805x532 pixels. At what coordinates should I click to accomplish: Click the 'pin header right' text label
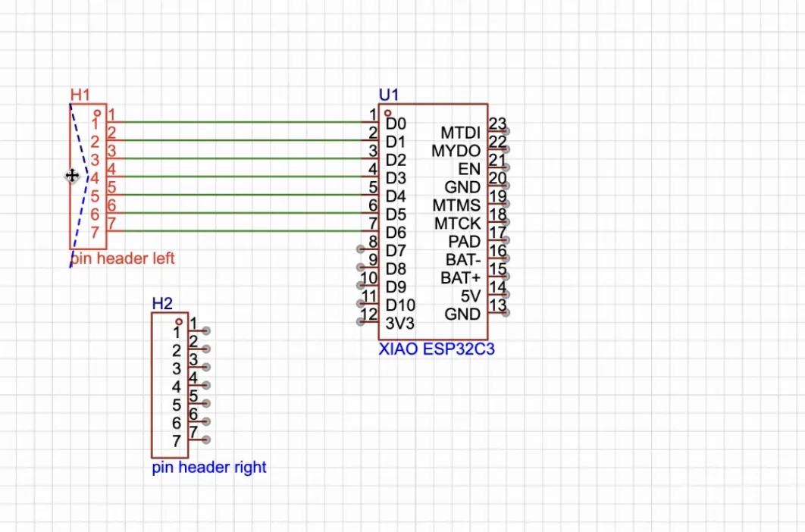click(x=208, y=467)
